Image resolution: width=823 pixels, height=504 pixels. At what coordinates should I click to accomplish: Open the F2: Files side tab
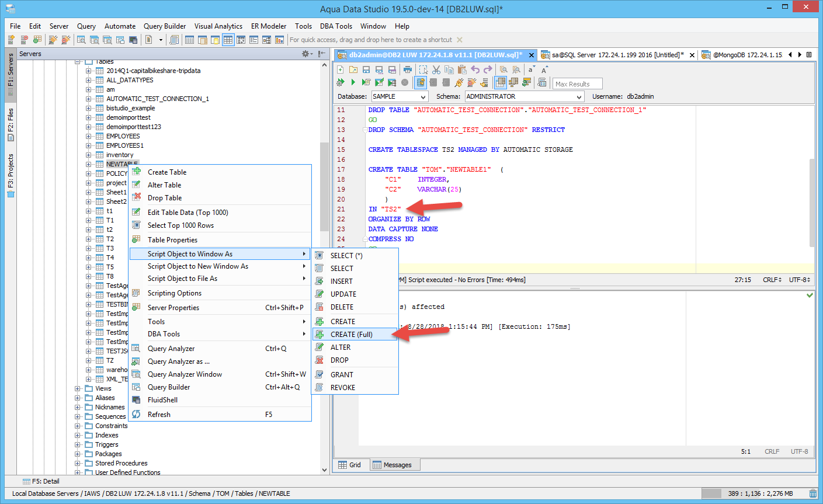pos(11,124)
